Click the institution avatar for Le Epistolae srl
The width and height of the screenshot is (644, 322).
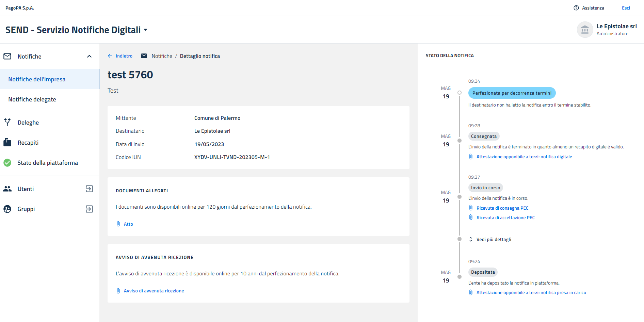[584, 30]
